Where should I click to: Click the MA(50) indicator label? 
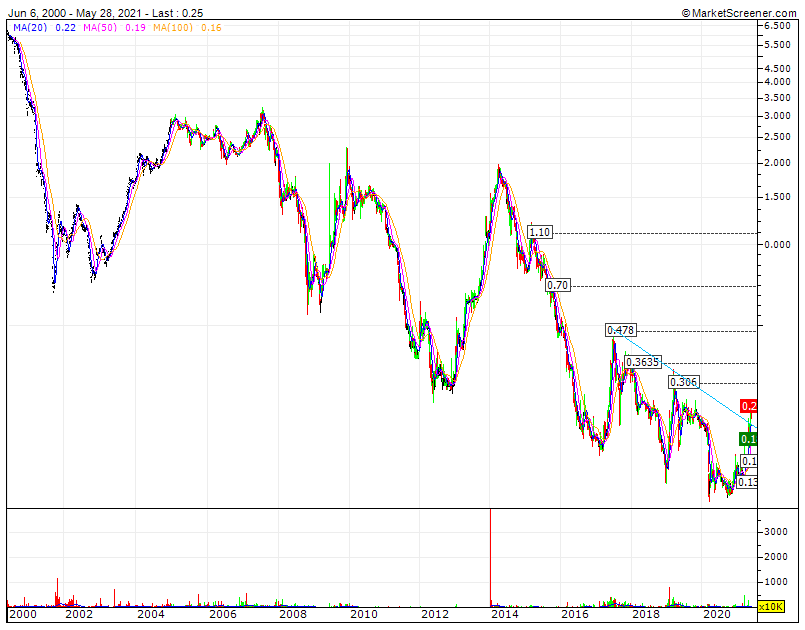pos(100,28)
